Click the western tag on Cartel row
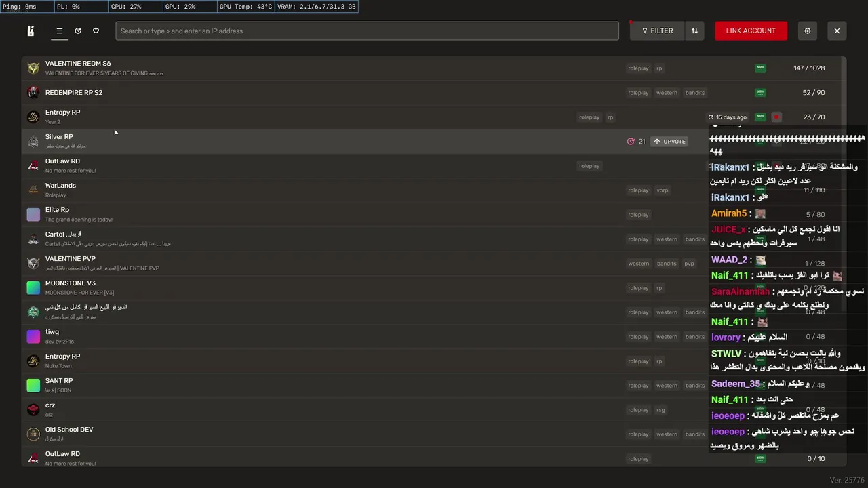 (667, 239)
